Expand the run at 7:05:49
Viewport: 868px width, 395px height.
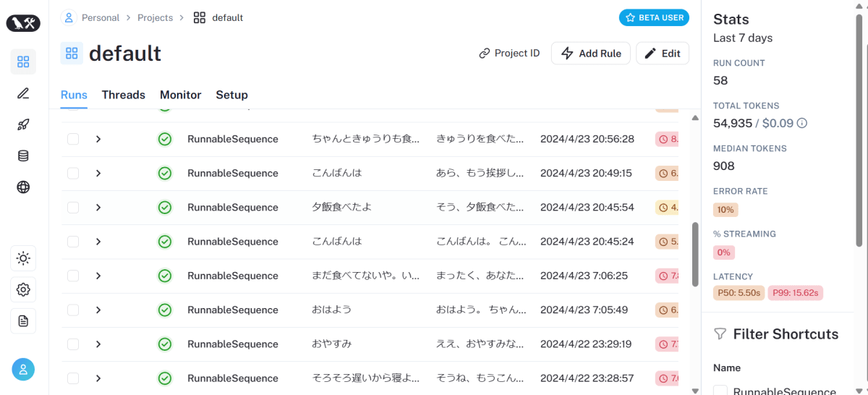[x=98, y=310]
